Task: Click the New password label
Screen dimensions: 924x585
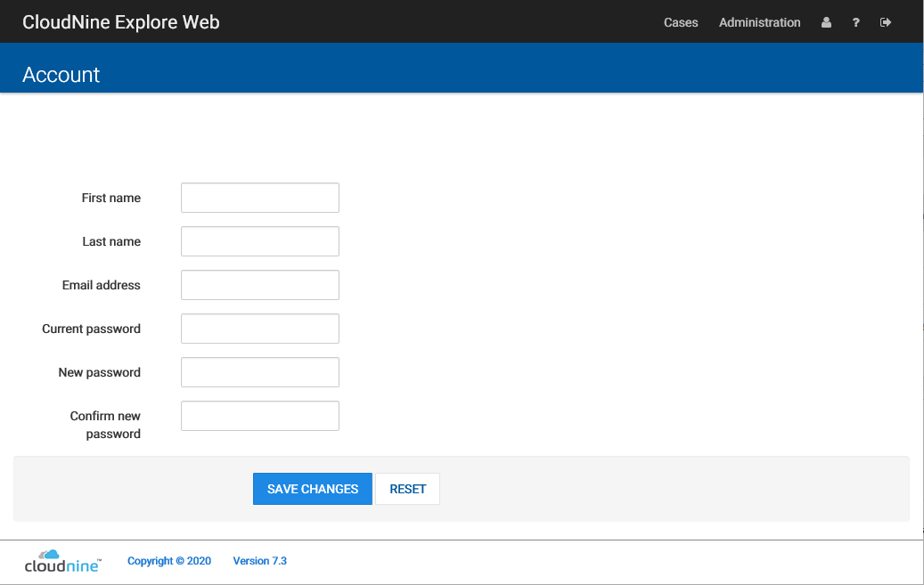Action: [100, 372]
